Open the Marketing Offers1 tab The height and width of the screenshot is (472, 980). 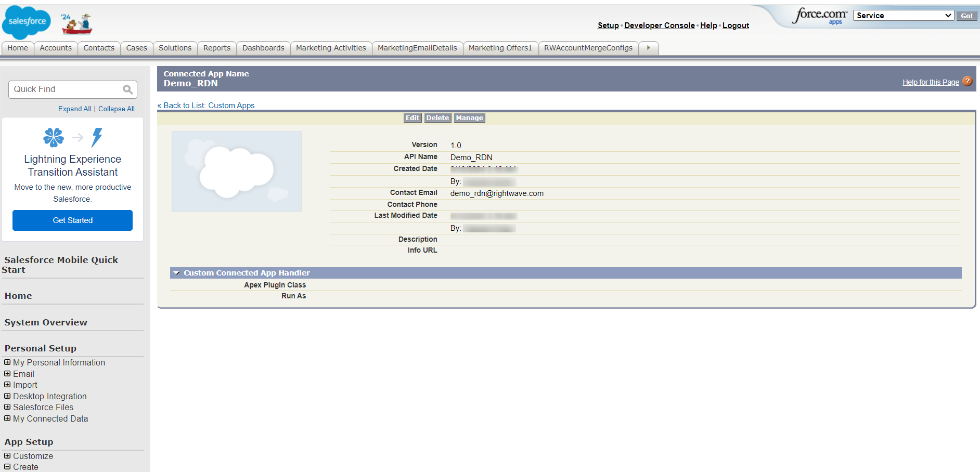(500, 48)
